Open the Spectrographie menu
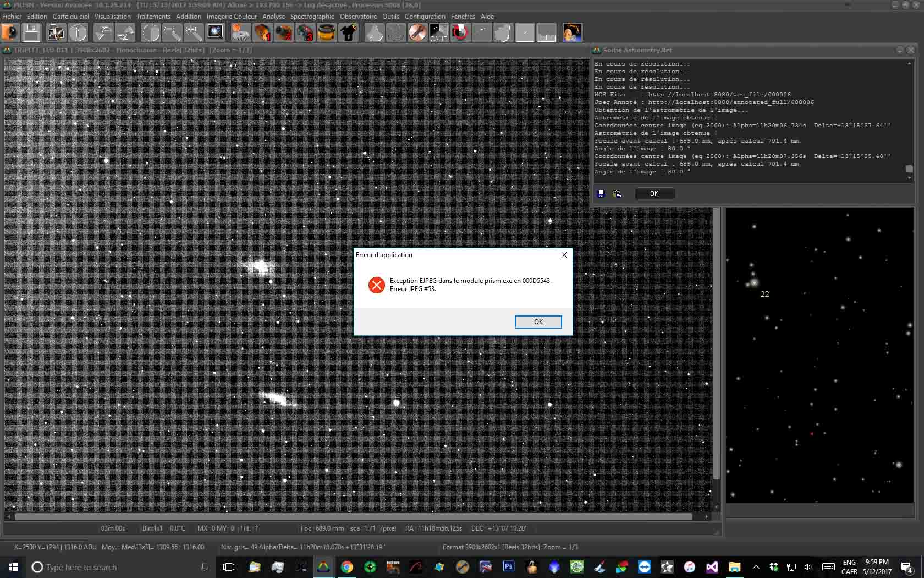924x578 pixels. (x=312, y=17)
